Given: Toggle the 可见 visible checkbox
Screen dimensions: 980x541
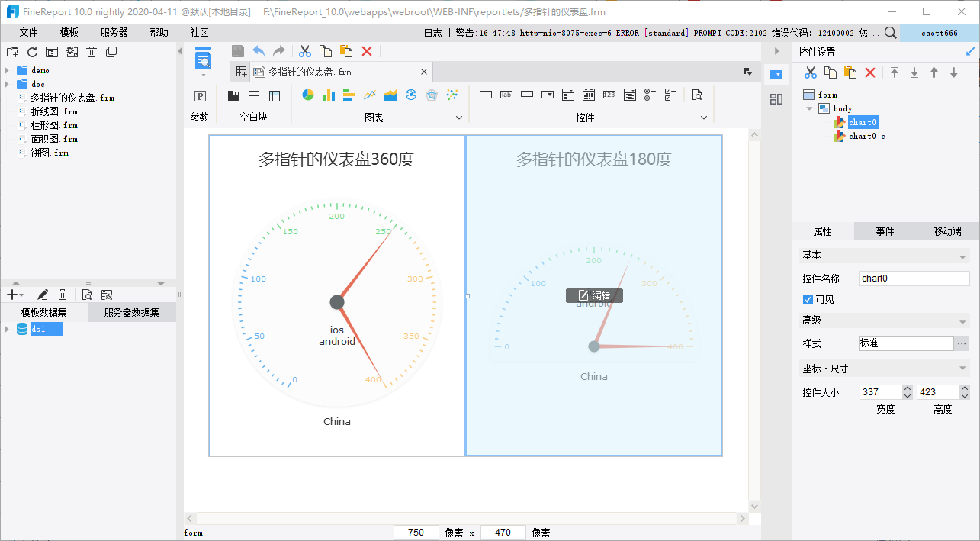Looking at the screenshot, I should tap(808, 300).
